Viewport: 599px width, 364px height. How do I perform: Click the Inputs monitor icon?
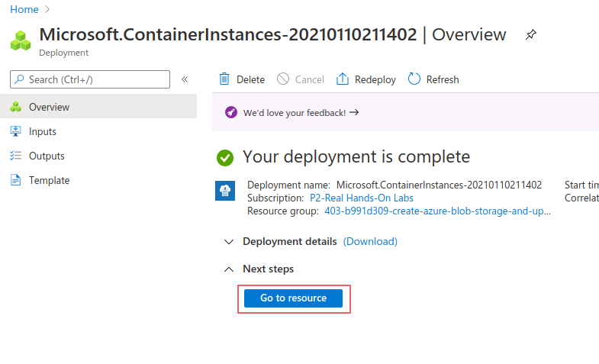[x=16, y=131]
